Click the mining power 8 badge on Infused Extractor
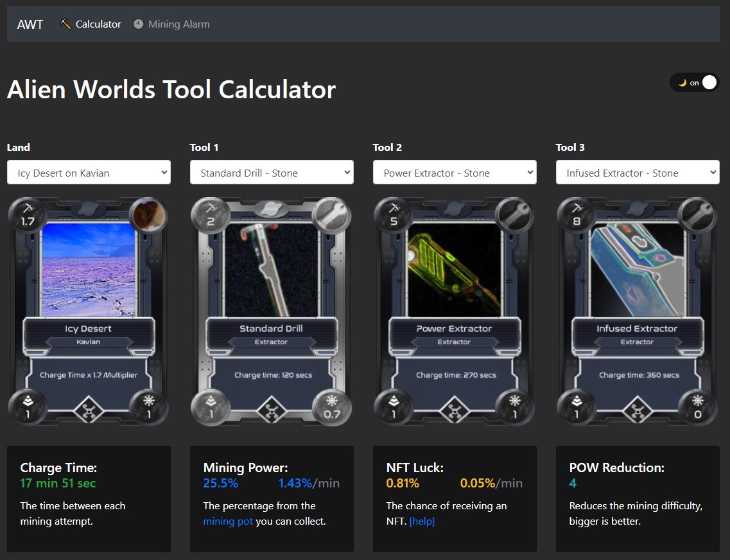The height and width of the screenshot is (560, 730). click(577, 216)
